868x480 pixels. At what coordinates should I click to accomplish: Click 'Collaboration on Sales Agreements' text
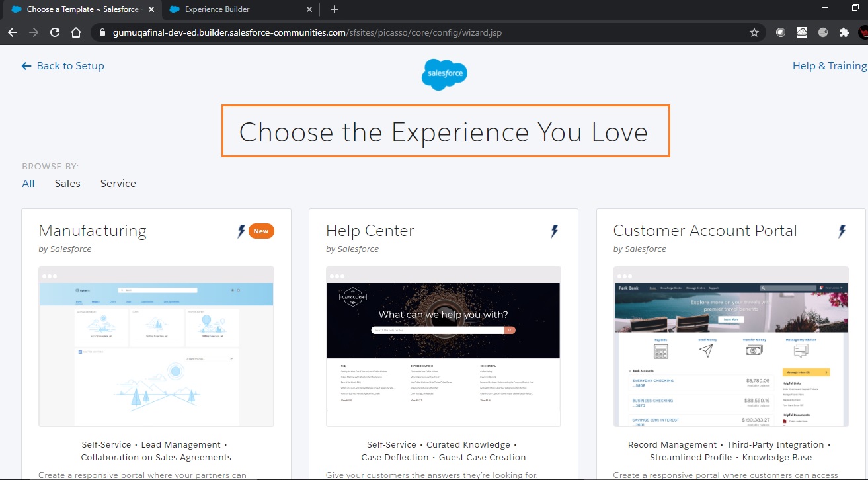[156, 458]
